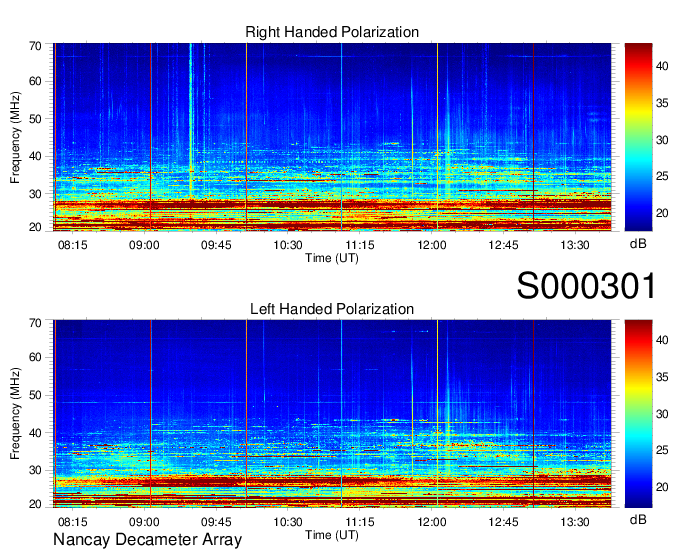680x552 pixels.
Task: Click the 50 MHz tick on top plot
Action: coord(35,119)
